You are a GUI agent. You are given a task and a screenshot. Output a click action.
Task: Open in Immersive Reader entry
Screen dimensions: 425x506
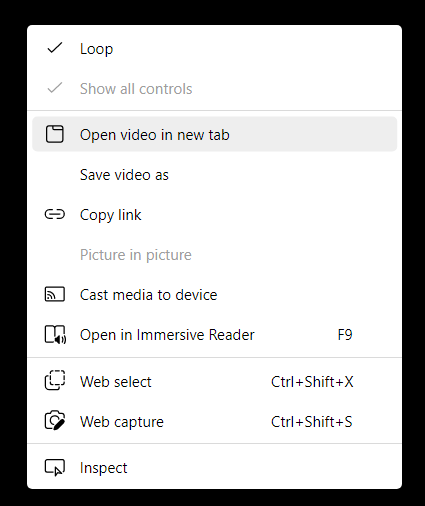[x=214, y=335]
